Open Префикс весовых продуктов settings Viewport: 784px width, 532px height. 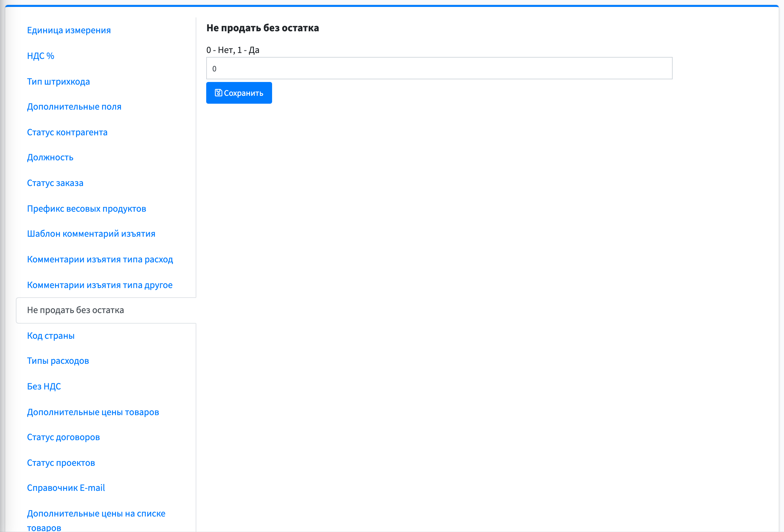[x=86, y=209]
